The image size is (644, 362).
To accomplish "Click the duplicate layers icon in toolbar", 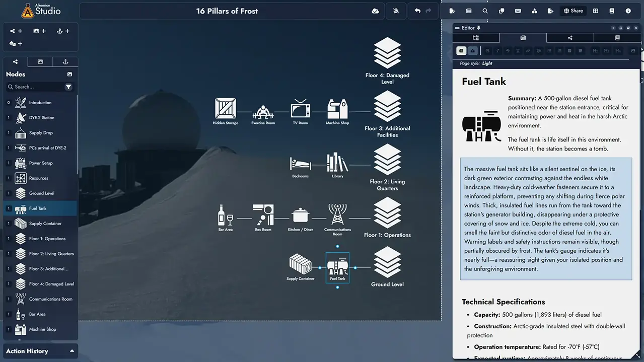I will (502, 11).
